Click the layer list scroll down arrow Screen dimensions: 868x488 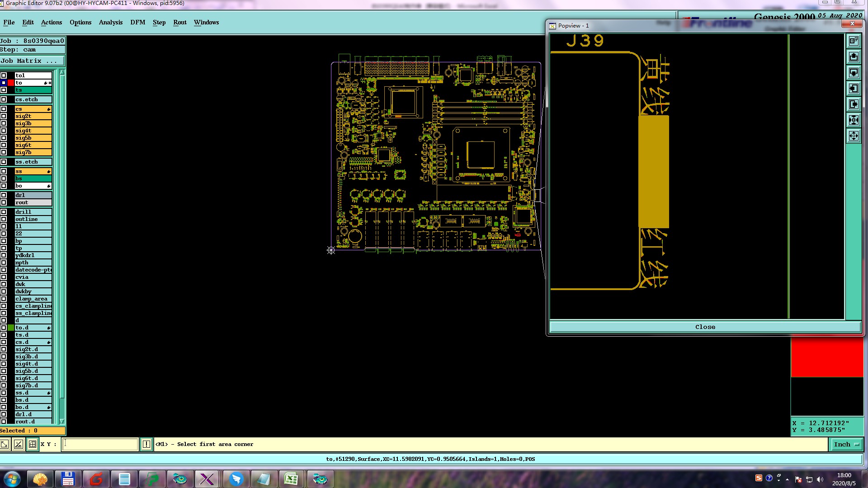62,421
